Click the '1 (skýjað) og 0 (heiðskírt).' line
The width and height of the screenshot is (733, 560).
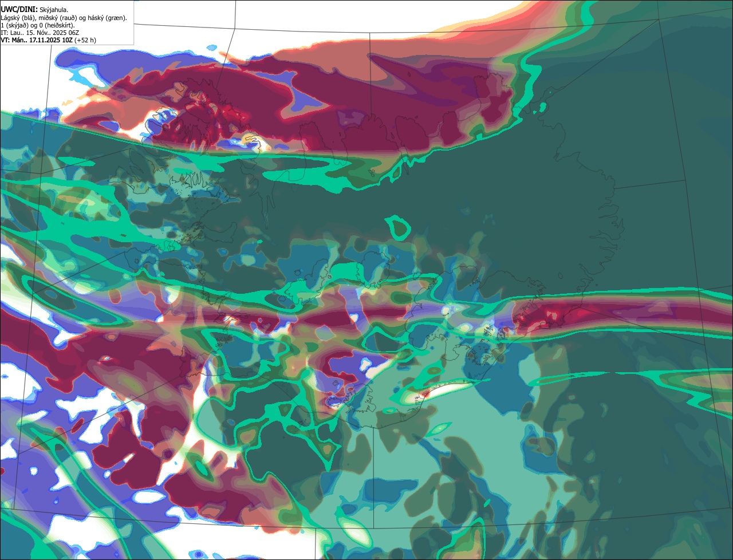pos(38,25)
